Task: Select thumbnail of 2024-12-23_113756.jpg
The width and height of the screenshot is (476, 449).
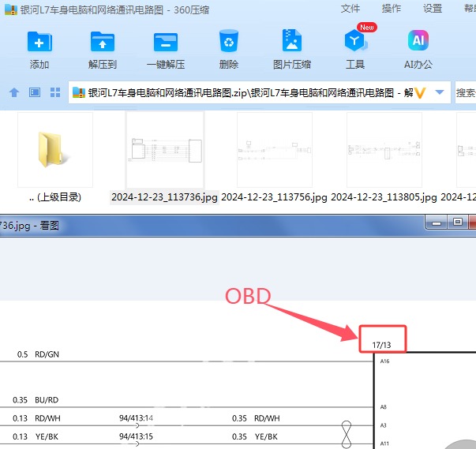Action: click(275, 150)
